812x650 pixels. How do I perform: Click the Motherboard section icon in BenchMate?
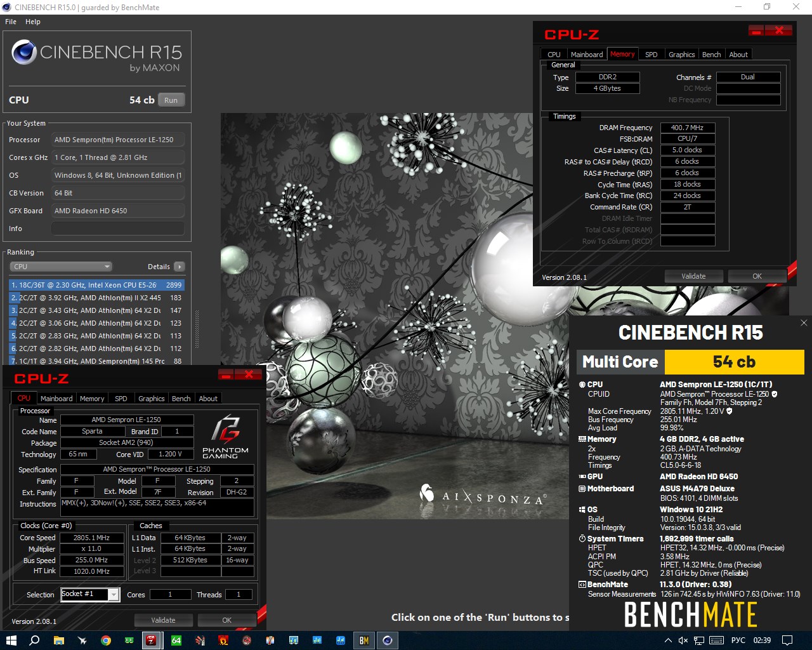(582, 489)
